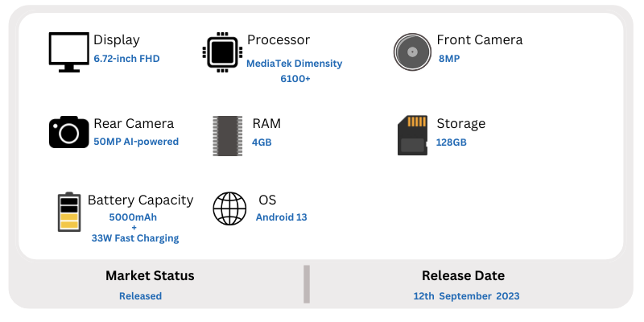The height and width of the screenshot is (322, 644).
Task: Click the 8MP front camera value
Action: point(449,59)
